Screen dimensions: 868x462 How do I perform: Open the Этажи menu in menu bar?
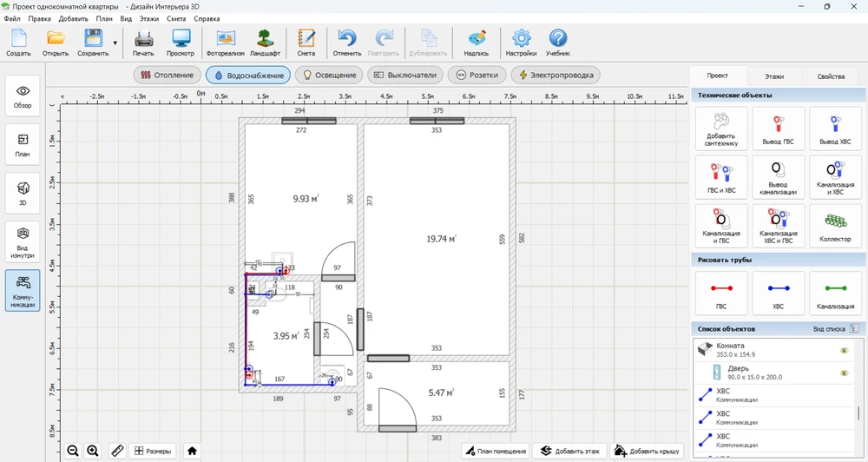149,18
